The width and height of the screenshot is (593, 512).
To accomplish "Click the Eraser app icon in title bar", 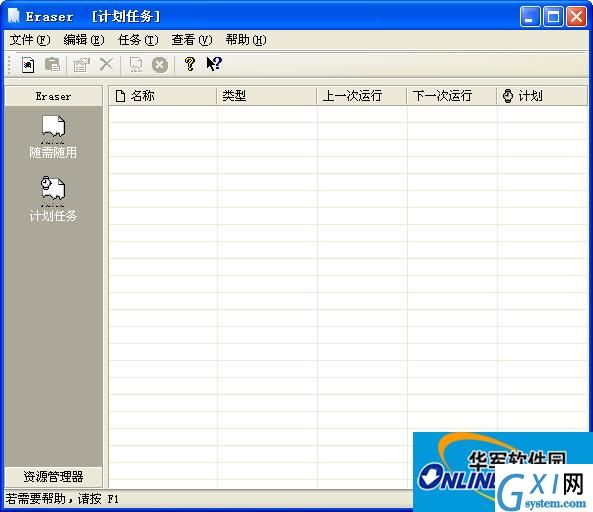I will tap(14, 16).
